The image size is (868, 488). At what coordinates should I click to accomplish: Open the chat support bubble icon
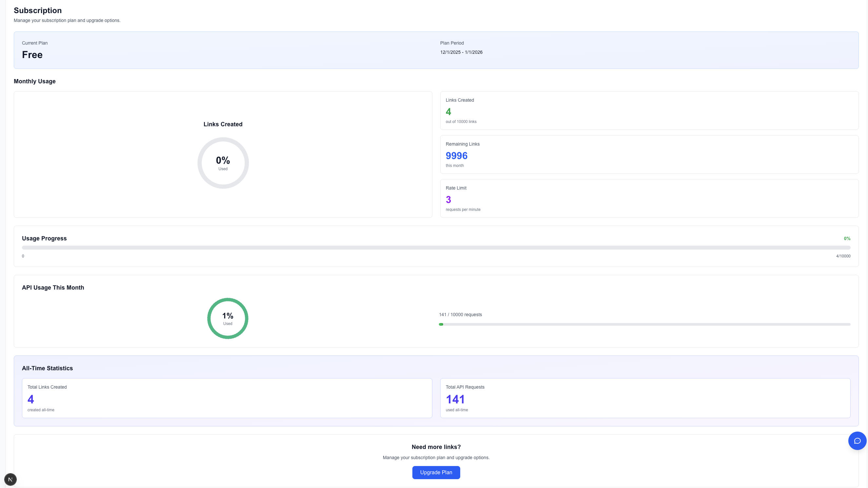(x=857, y=440)
